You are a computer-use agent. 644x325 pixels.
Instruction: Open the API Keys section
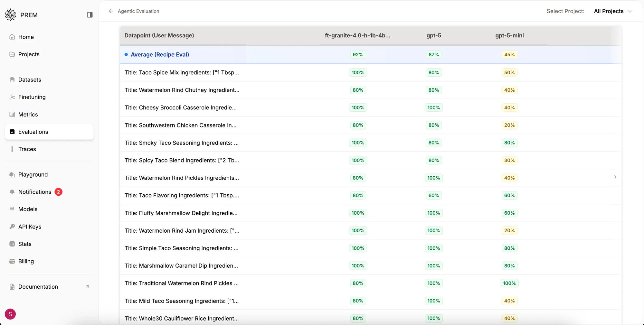point(30,227)
